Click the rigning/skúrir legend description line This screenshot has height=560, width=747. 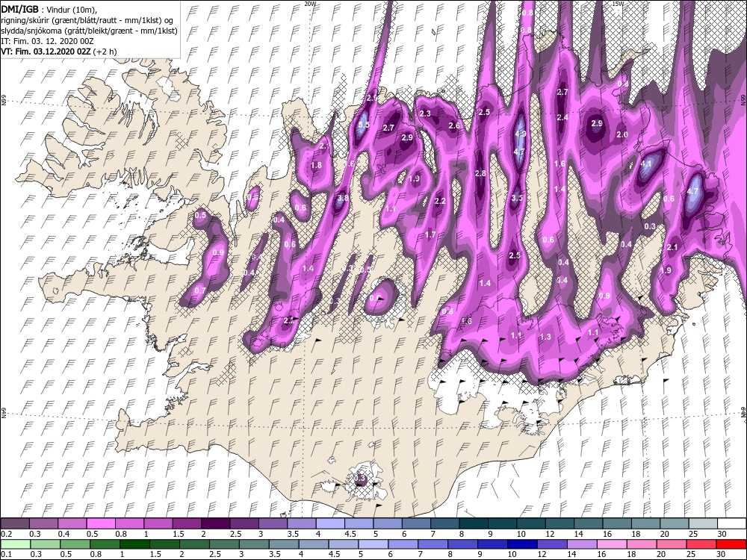coord(87,20)
